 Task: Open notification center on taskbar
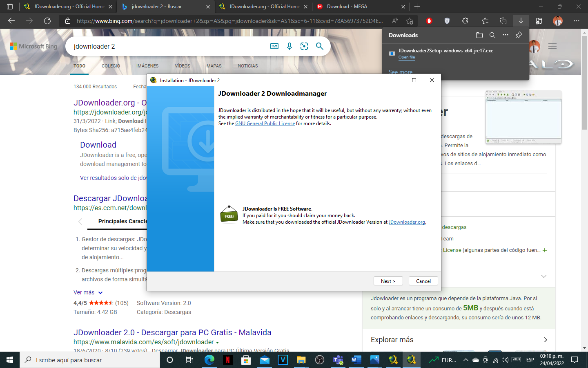575,360
